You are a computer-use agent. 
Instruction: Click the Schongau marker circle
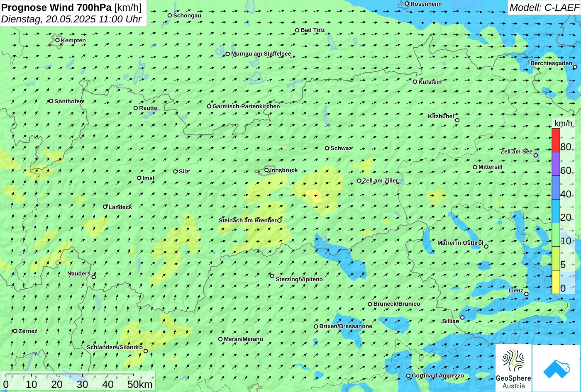(170, 15)
